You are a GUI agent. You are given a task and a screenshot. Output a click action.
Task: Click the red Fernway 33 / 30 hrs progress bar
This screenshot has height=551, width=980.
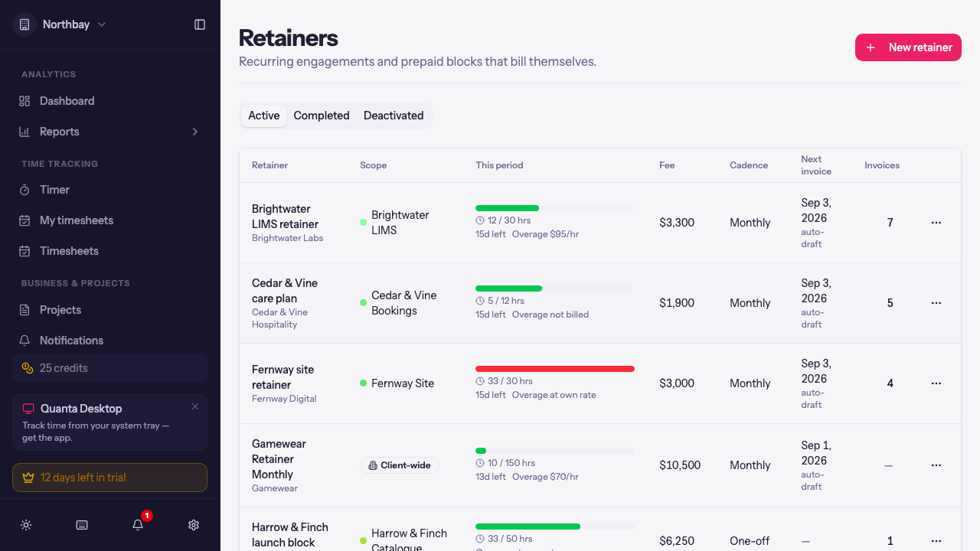(x=555, y=369)
